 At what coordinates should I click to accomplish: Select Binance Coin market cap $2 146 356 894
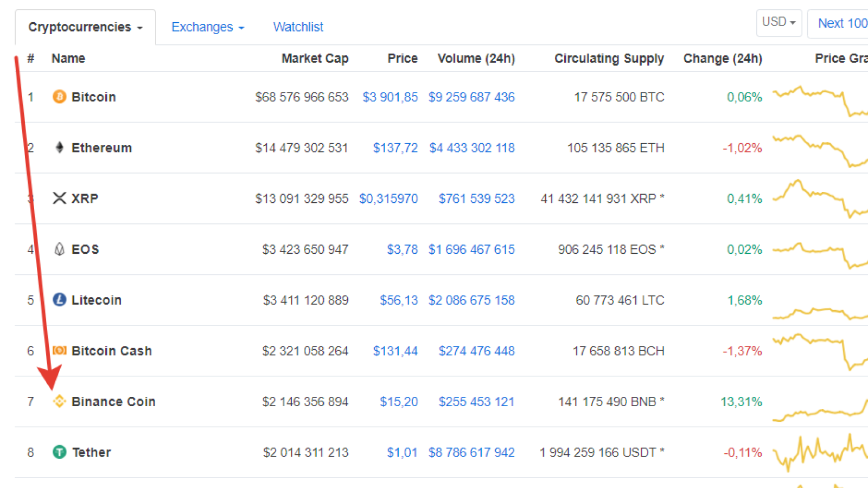point(305,402)
